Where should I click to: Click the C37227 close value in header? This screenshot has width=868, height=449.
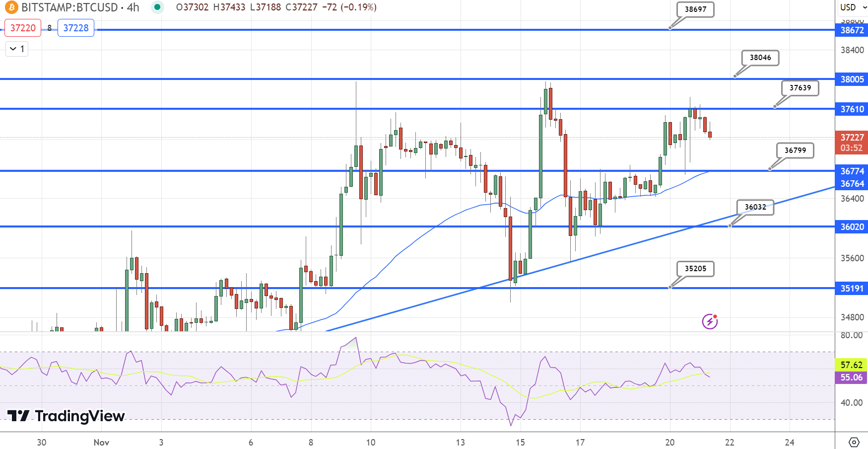click(x=301, y=7)
